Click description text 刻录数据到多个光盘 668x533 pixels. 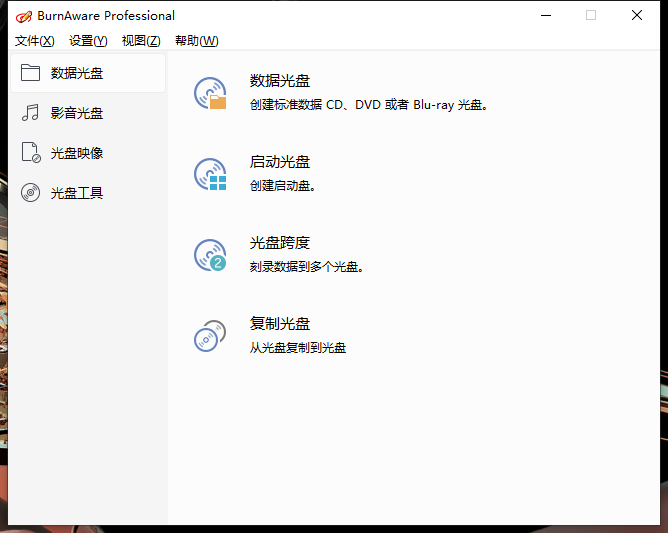(x=306, y=267)
